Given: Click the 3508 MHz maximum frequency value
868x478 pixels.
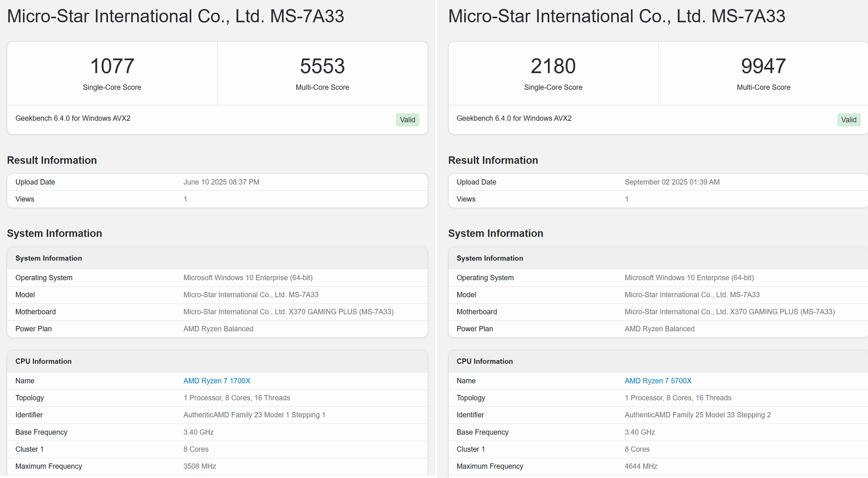Looking at the screenshot, I should pos(200,466).
